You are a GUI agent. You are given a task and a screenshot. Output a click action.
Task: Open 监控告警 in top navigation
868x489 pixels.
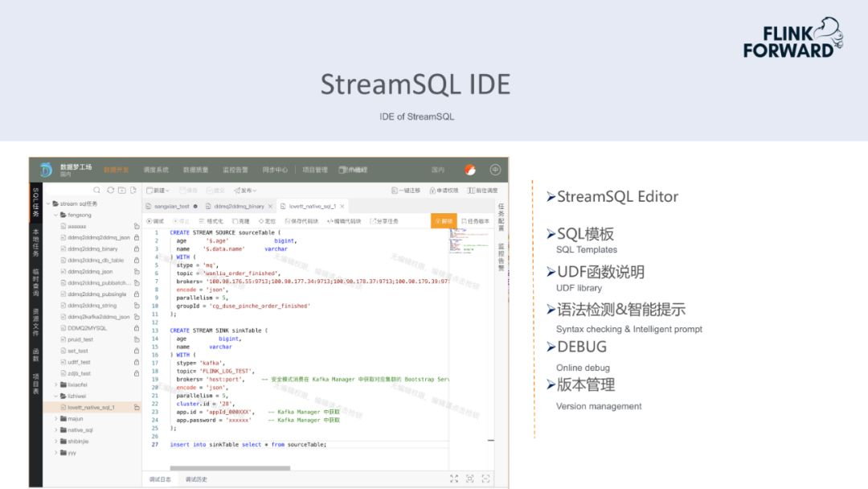pos(235,170)
